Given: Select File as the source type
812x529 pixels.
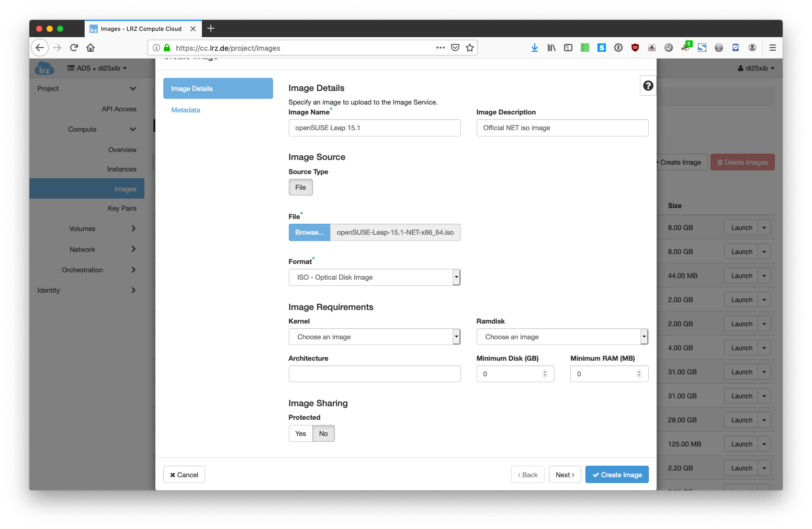Looking at the screenshot, I should click(300, 187).
